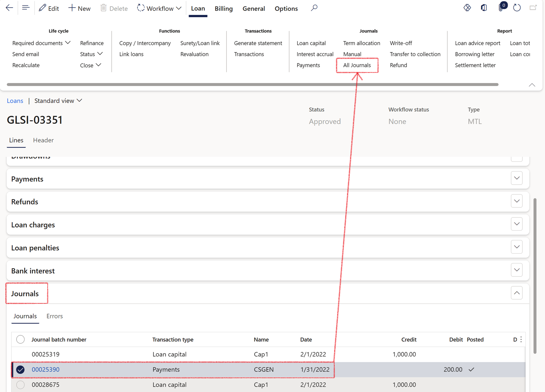
Task: Open the Office apps icon
Action: [x=484, y=8]
